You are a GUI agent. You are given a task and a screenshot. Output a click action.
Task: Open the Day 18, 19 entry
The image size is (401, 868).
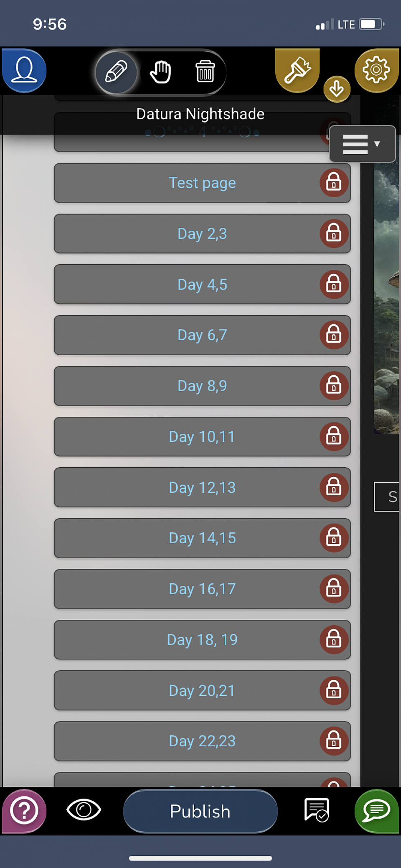[202, 640]
